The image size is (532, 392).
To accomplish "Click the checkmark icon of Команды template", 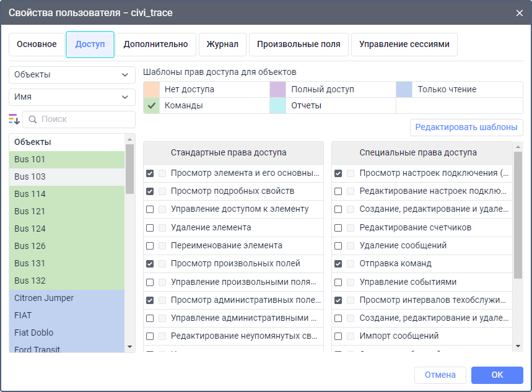I will tap(151, 105).
